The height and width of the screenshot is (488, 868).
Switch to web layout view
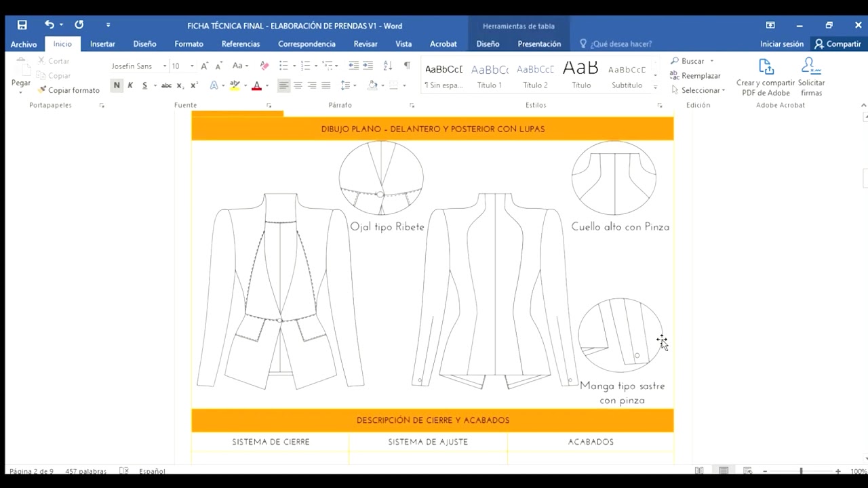[748, 471]
